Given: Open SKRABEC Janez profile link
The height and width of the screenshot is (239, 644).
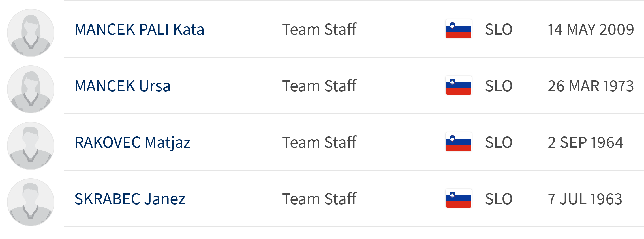Looking at the screenshot, I should [130, 199].
